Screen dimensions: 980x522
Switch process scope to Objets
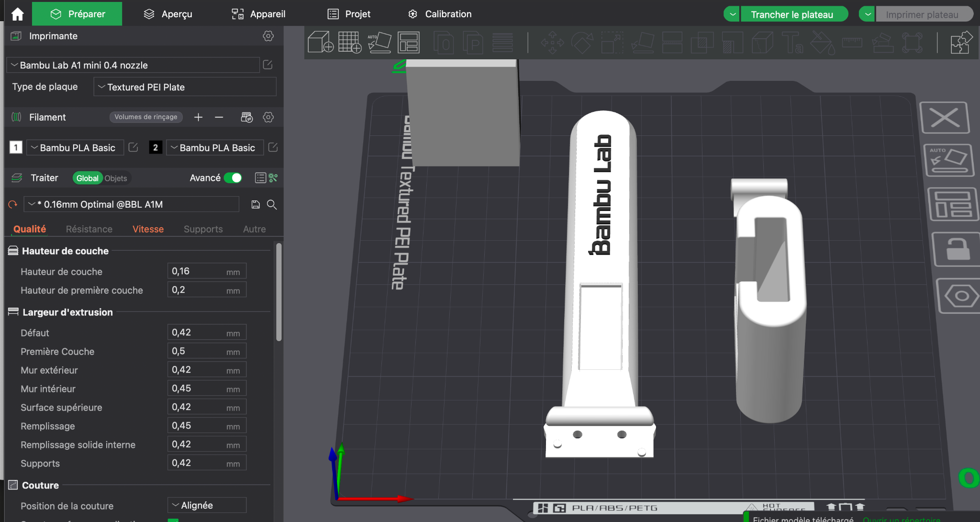tap(116, 178)
